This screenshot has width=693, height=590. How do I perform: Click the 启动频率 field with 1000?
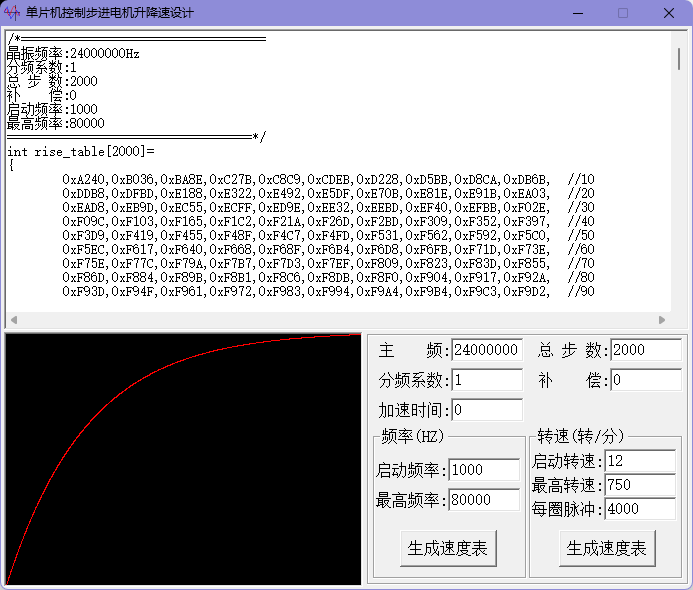[x=484, y=470]
